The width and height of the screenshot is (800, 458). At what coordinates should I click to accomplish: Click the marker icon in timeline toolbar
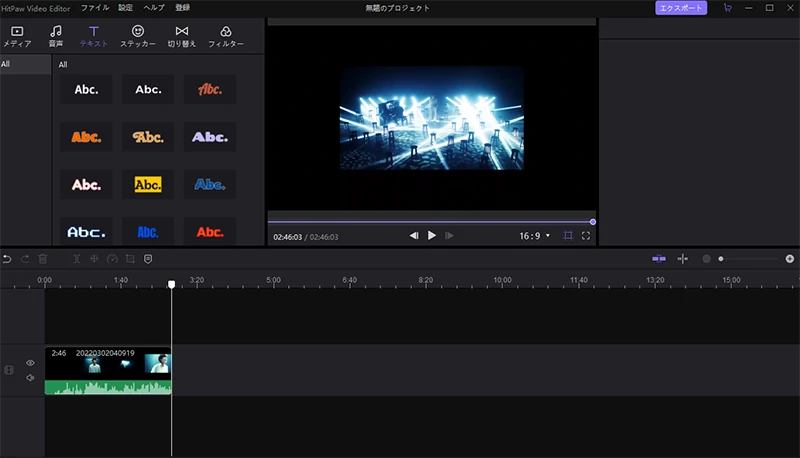click(x=148, y=259)
